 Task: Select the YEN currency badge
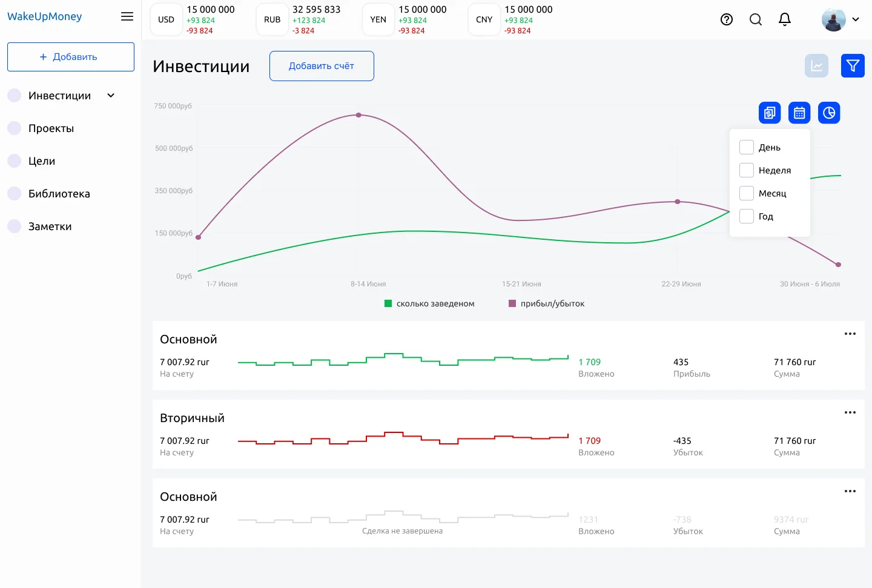click(378, 19)
